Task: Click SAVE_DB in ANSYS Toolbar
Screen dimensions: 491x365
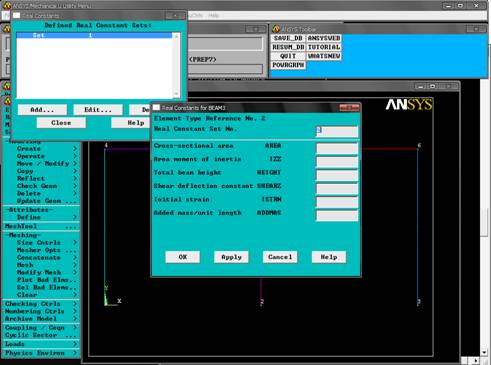Action: (x=288, y=38)
